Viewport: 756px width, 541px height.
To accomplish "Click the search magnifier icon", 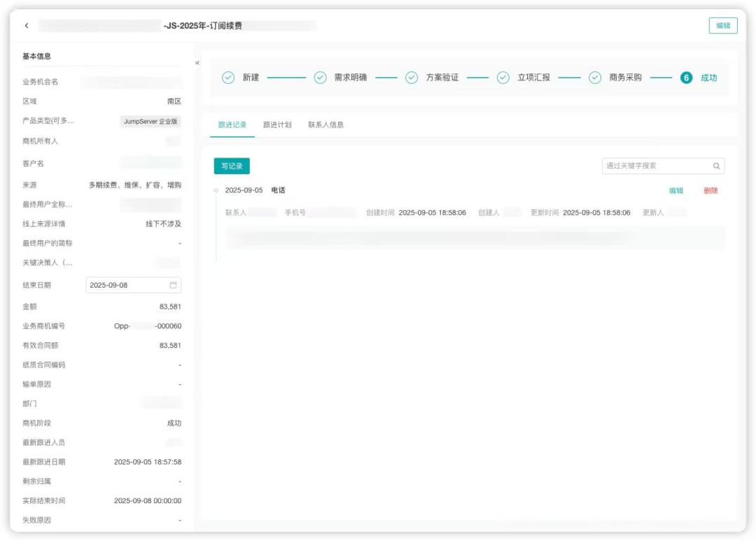I will tap(716, 166).
